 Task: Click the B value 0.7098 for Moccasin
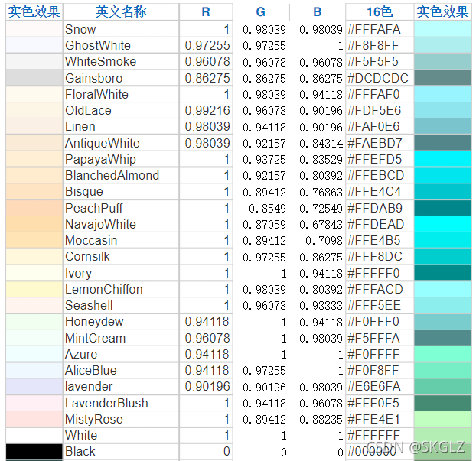tap(324, 241)
